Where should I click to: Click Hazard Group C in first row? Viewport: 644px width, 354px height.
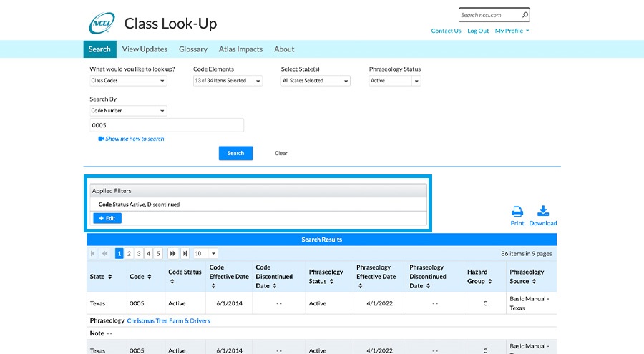pos(485,303)
